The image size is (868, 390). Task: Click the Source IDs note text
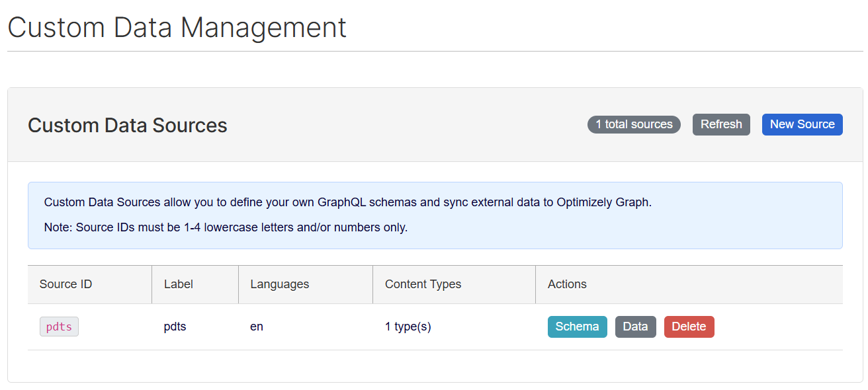(226, 227)
